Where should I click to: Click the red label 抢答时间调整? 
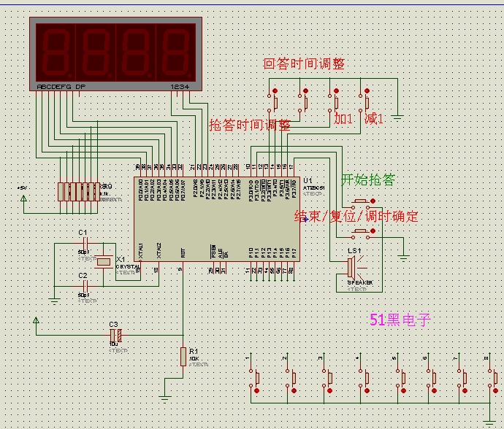[x=250, y=125]
